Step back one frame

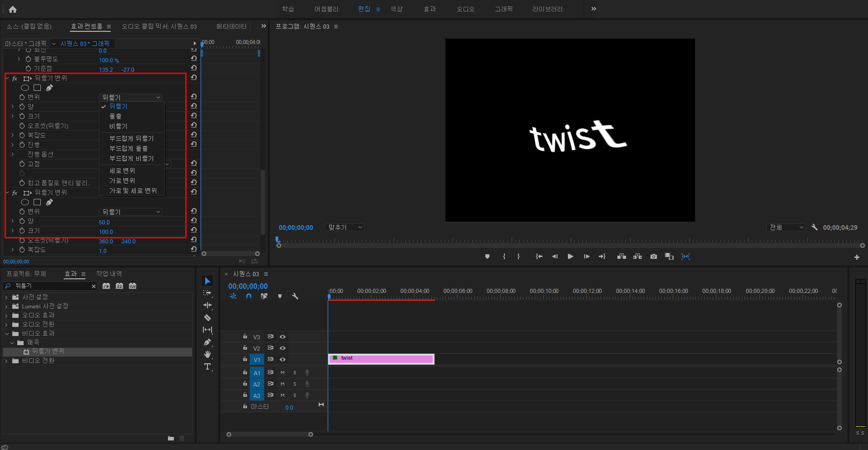pyautogui.click(x=554, y=257)
